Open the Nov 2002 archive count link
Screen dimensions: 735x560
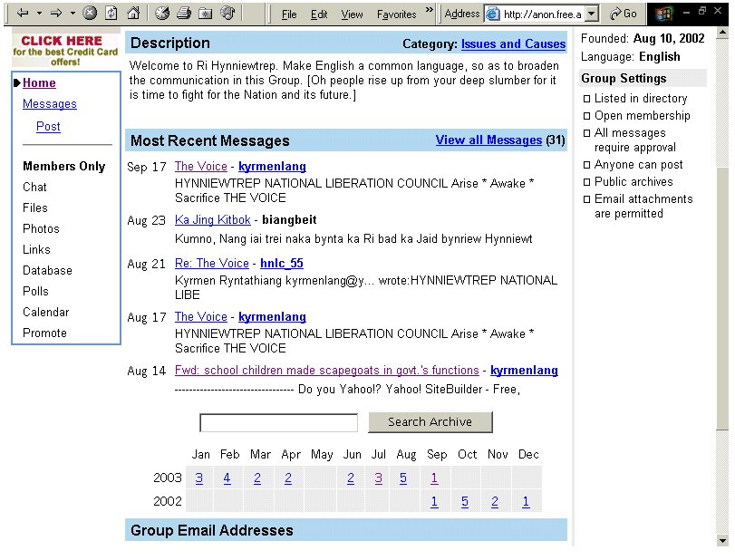tap(495, 502)
